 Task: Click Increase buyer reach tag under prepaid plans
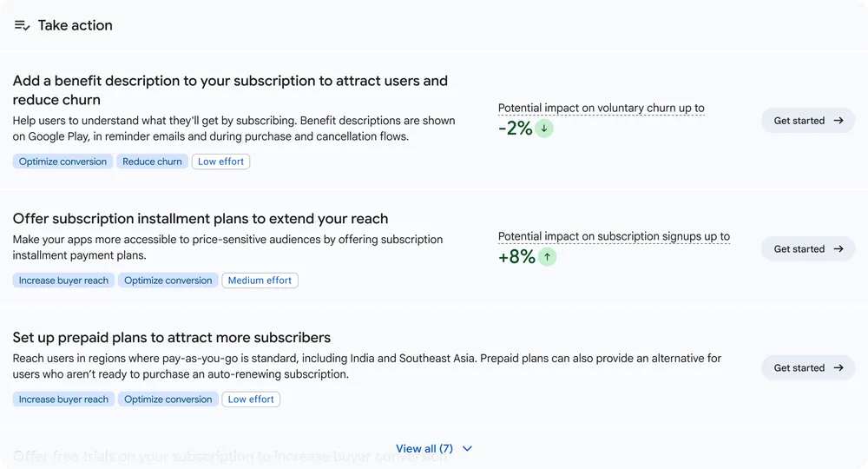63,400
